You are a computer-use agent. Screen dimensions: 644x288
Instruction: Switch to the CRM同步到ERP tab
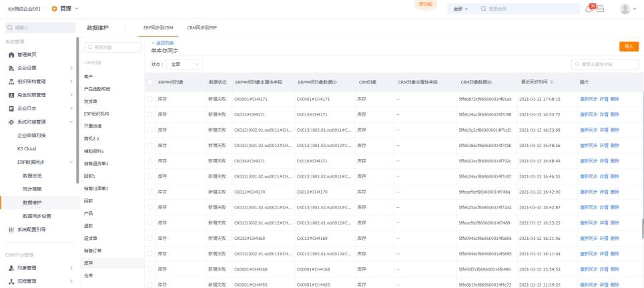(202, 28)
